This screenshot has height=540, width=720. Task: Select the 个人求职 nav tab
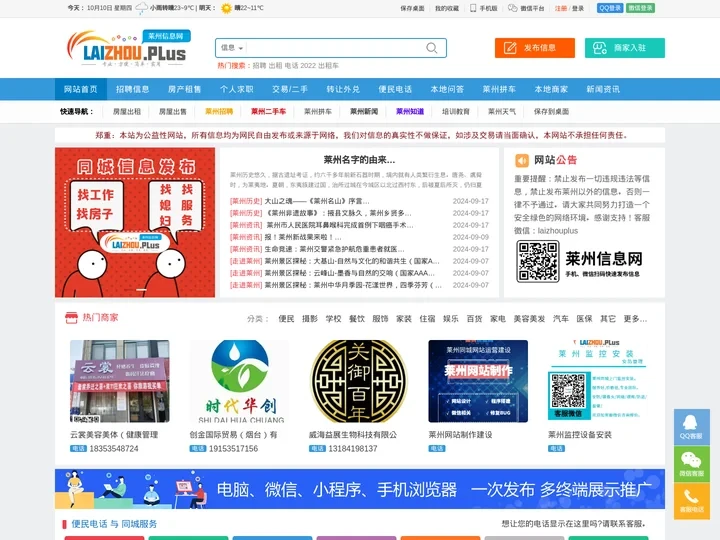(236, 89)
